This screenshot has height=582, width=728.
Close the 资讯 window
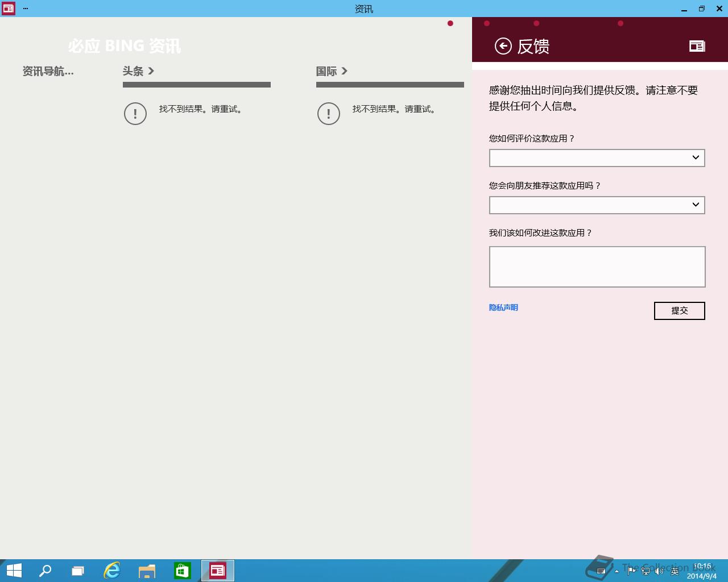(719, 9)
